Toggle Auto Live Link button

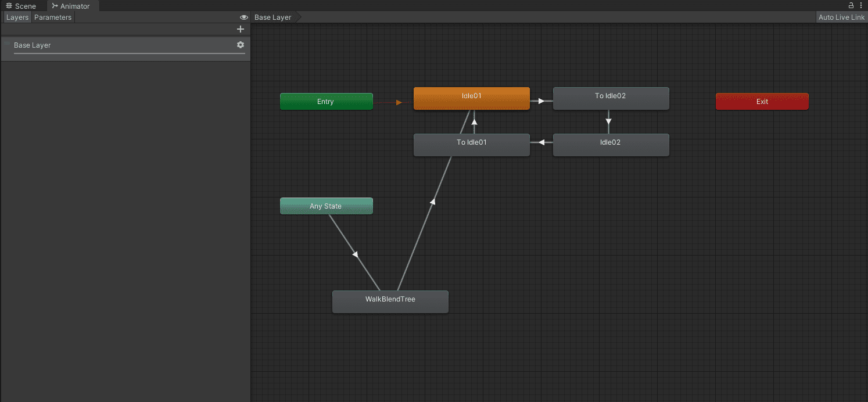tap(841, 17)
